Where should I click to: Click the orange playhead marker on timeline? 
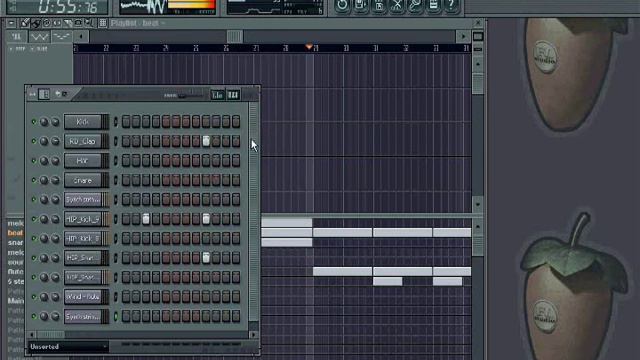309,47
